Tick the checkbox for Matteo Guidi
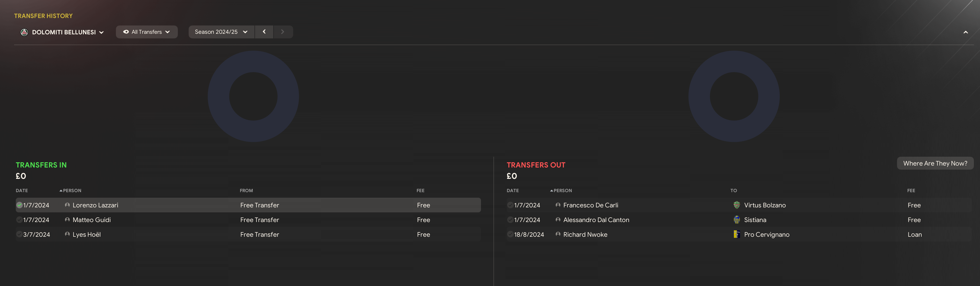This screenshot has height=286, width=980. pos(19,220)
